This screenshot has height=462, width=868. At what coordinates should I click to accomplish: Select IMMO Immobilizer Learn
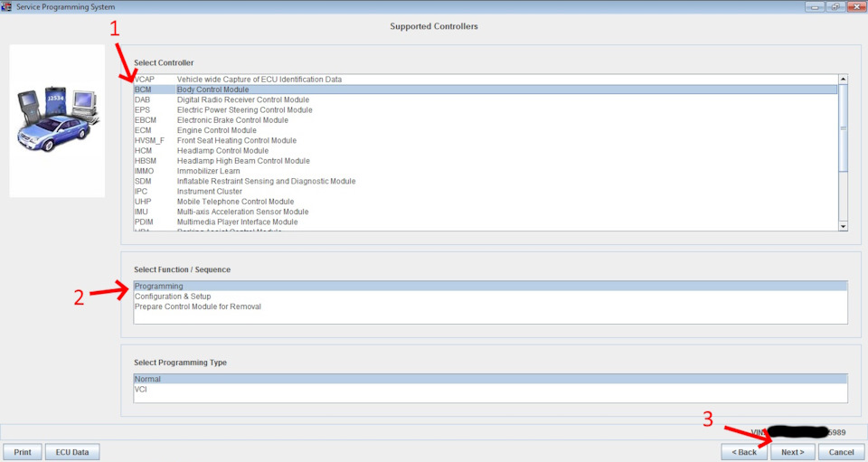tap(486, 171)
